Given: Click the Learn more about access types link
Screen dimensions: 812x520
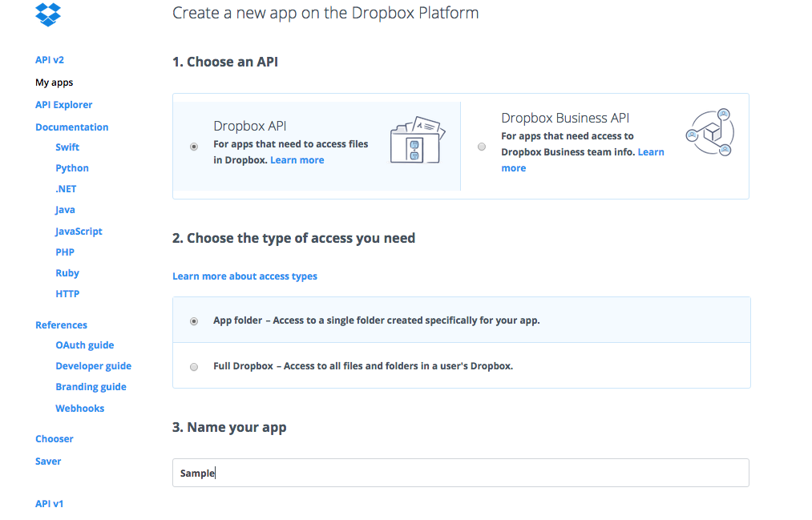Looking at the screenshot, I should click(x=244, y=276).
